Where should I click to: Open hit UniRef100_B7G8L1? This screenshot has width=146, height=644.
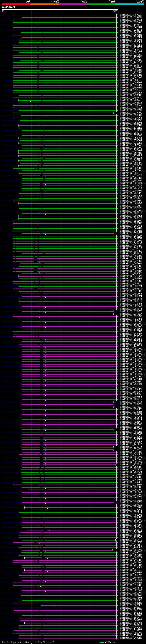[x=131, y=128]
